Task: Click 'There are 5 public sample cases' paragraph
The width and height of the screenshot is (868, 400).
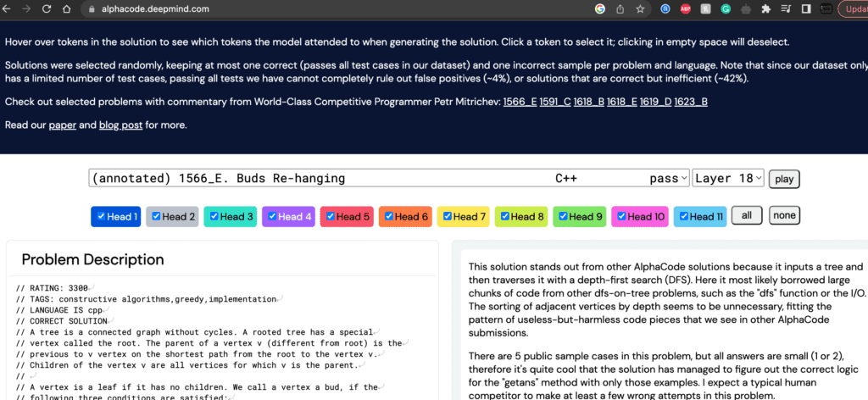Action: 664,375
